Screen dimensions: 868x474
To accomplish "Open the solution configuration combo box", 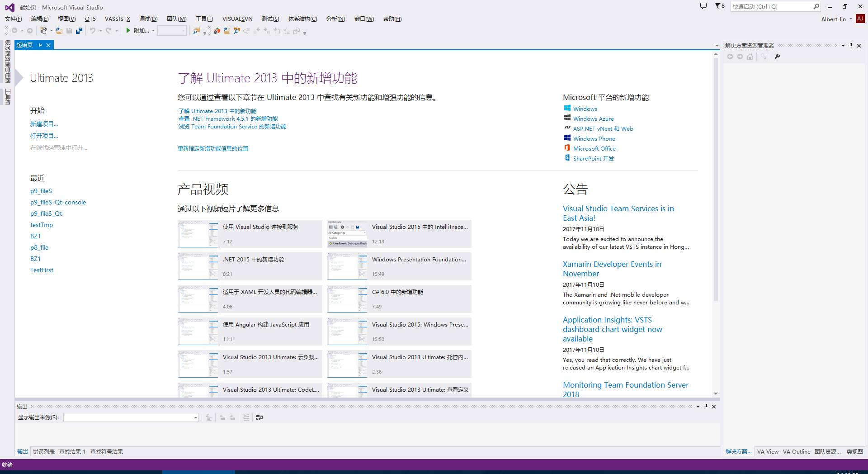I will click(172, 31).
